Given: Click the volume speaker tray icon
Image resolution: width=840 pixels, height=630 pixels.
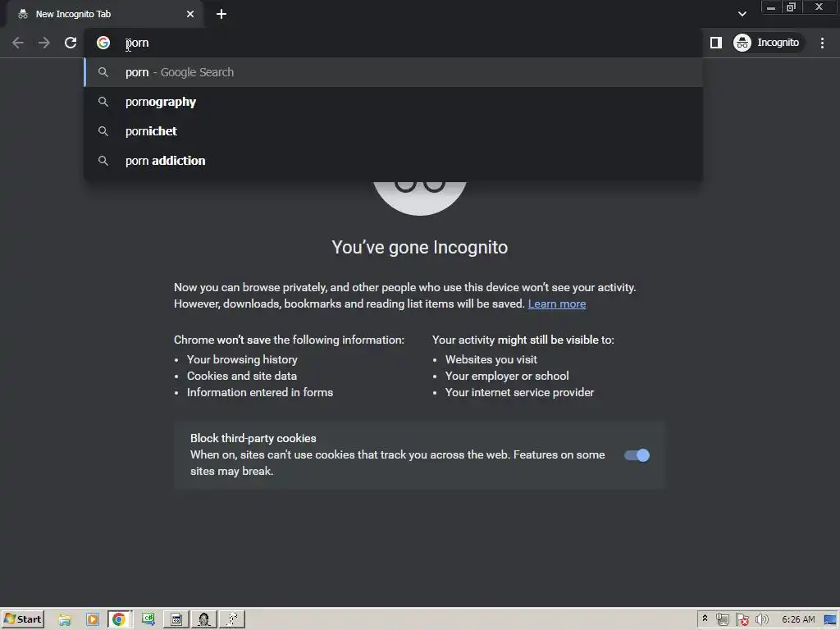Looking at the screenshot, I should [762, 620].
